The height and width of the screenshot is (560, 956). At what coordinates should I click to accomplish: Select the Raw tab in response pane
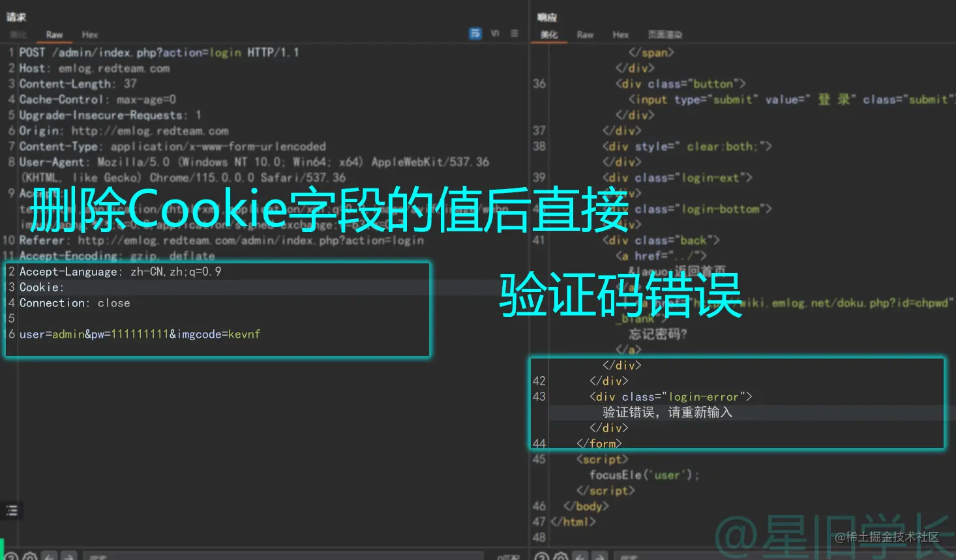click(x=585, y=35)
